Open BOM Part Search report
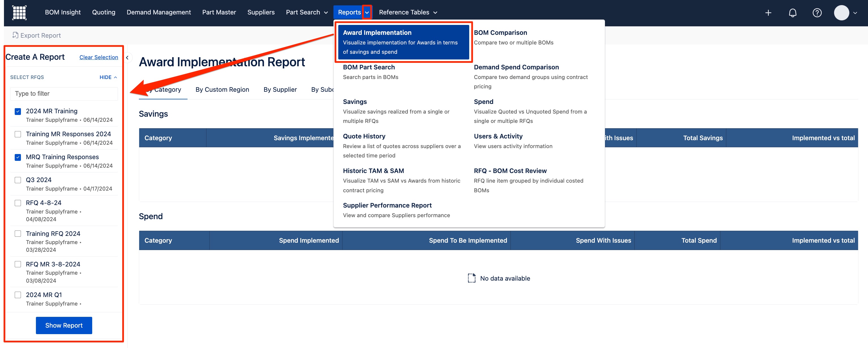 pyautogui.click(x=370, y=72)
